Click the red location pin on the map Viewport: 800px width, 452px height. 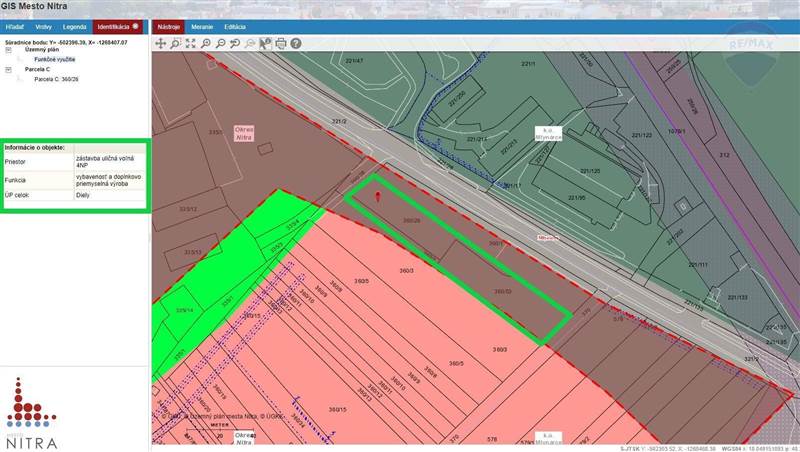(x=378, y=196)
